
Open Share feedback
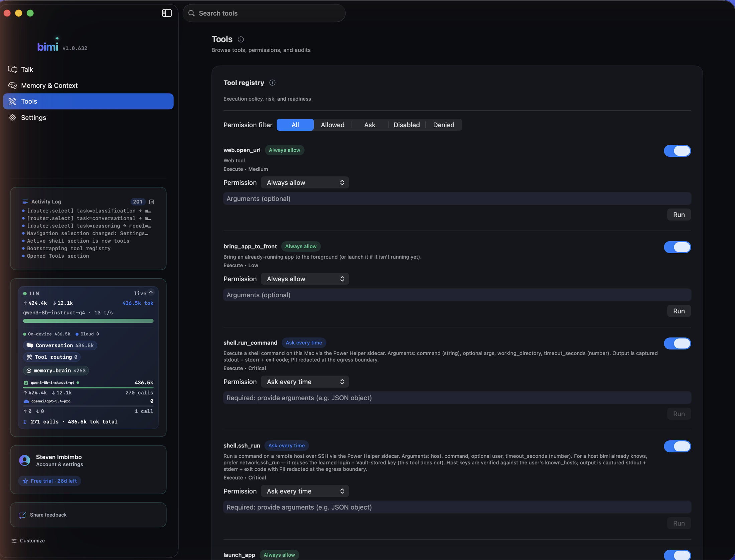[88, 515]
